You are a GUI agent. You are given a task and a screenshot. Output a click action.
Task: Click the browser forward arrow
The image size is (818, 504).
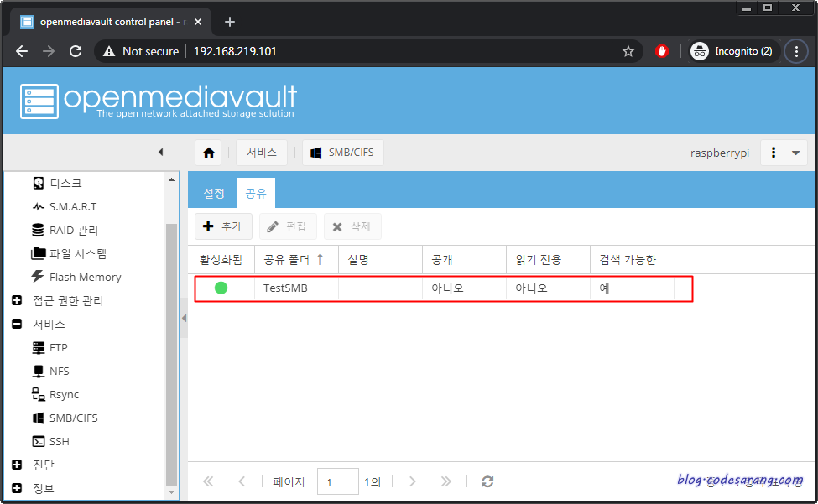pyautogui.click(x=49, y=51)
